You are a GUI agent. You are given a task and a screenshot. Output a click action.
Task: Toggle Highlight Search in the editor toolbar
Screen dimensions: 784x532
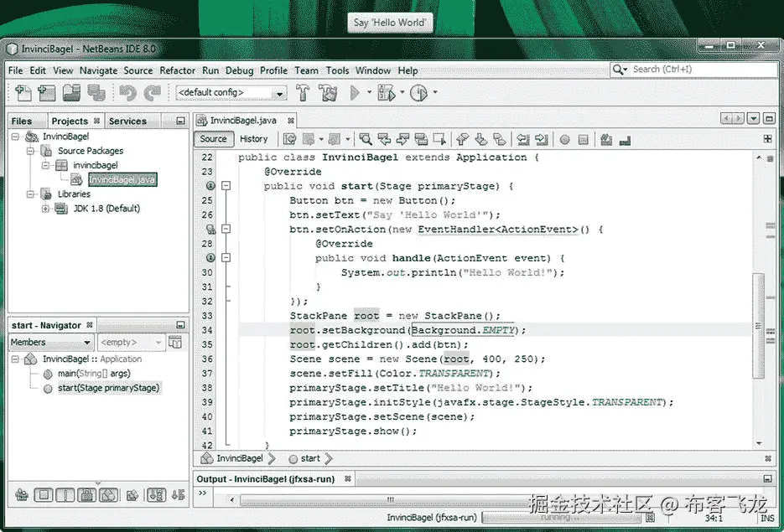pos(422,139)
